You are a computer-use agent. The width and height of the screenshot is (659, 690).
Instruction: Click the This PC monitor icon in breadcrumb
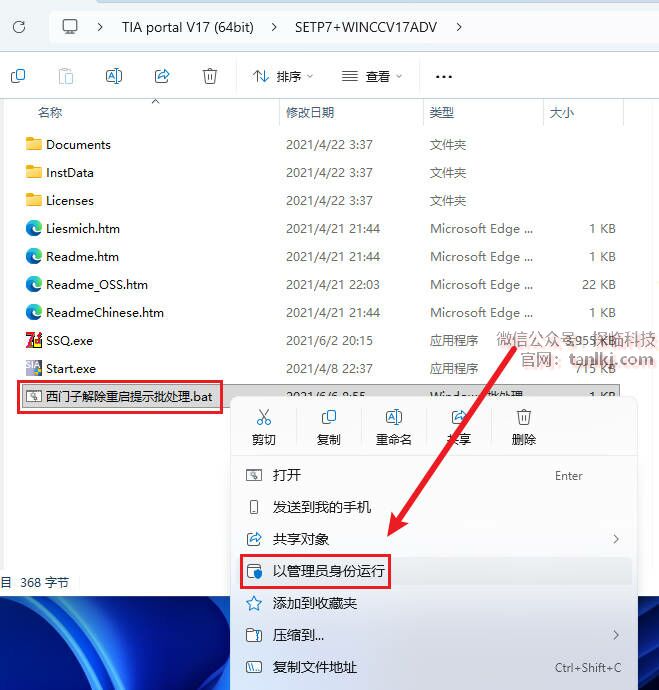[x=70, y=27]
